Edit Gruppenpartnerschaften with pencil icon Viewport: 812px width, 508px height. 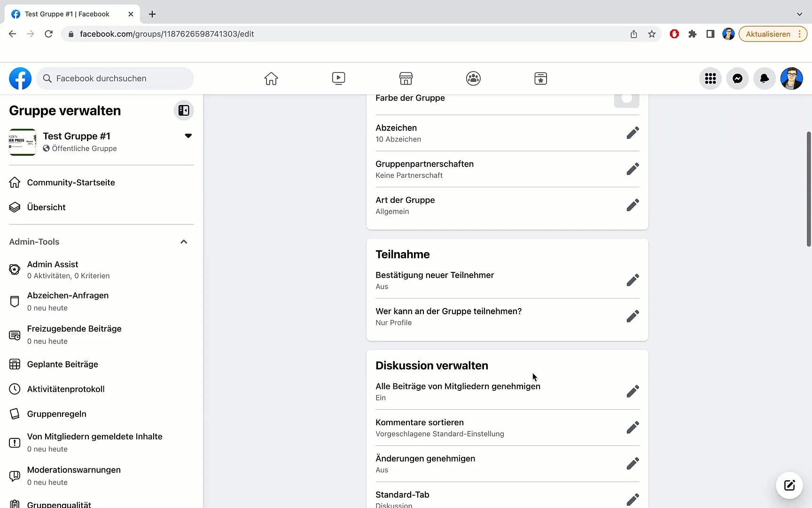tap(632, 169)
